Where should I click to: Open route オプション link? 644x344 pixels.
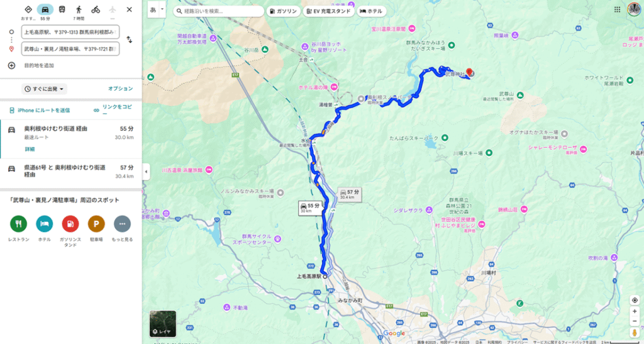click(120, 89)
